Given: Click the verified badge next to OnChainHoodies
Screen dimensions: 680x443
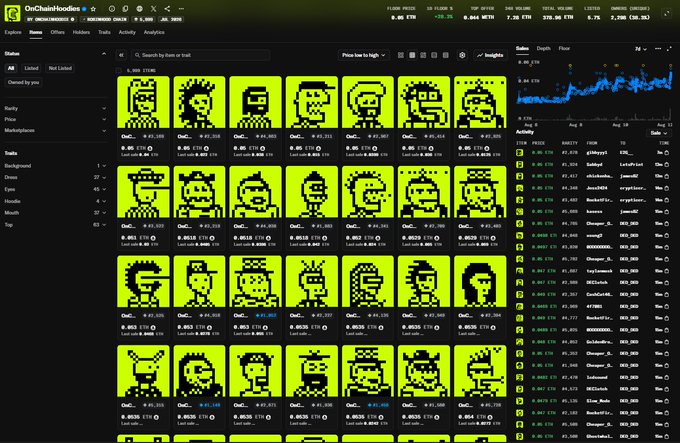Looking at the screenshot, I should coord(84,9).
